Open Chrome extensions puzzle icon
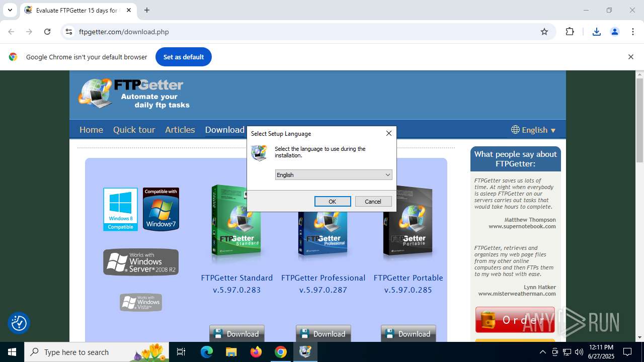Screen dimensions: 644x362 click(570, 32)
